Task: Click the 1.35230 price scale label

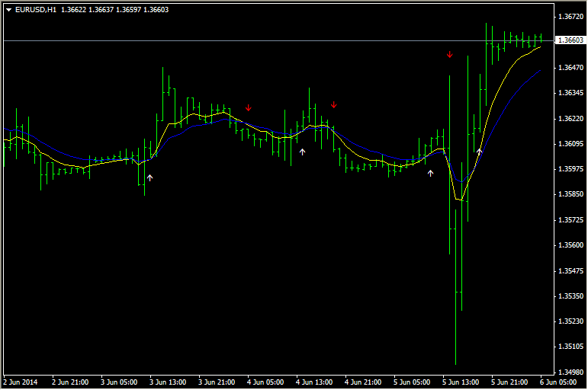Action: click(571, 321)
